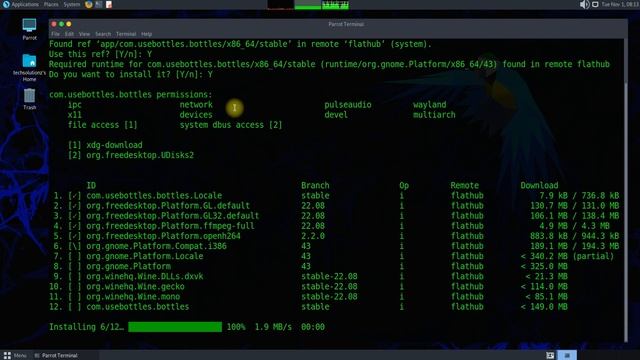The height and width of the screenshot is (360, 640).
Task: Open the System menu in top panel
Action: 72,4
